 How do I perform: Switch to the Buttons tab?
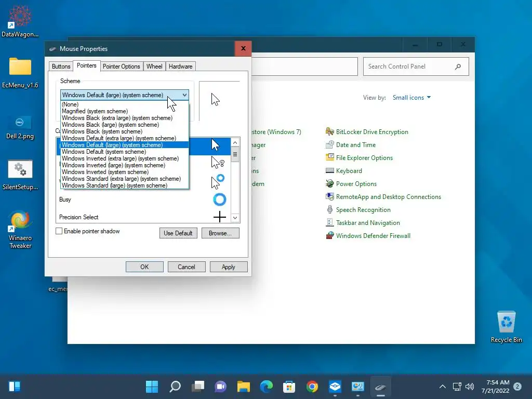61,66
